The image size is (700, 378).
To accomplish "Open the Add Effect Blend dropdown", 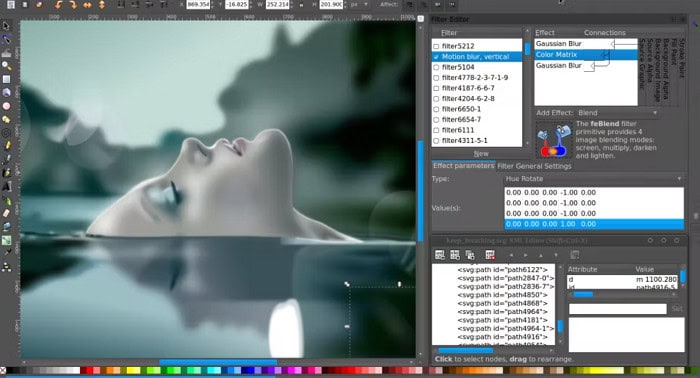I will pos(617,113).
